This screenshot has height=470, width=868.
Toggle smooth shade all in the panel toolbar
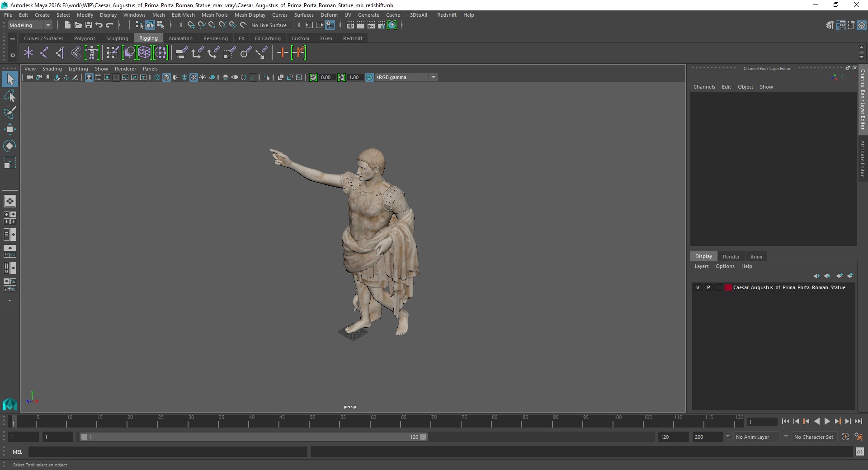point(166,77)
